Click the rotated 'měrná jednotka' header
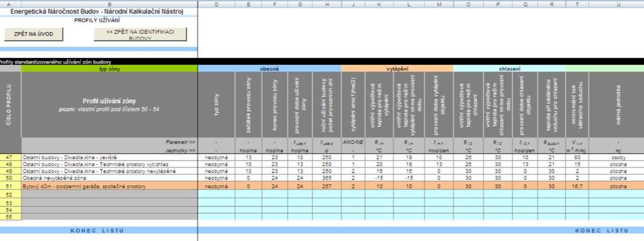Image resolution: width=644 pixels, height=241 pixels. 618,104
